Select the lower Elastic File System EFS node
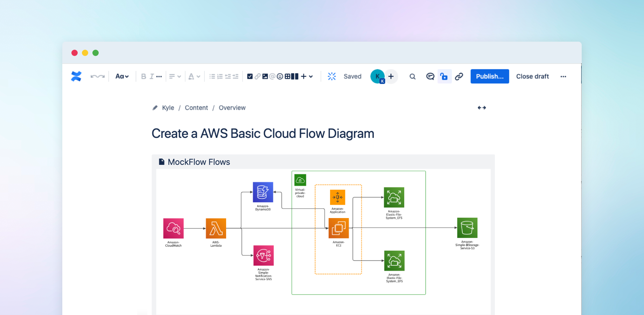Viewport: 644px width, 315px height. tap(394, 261)
